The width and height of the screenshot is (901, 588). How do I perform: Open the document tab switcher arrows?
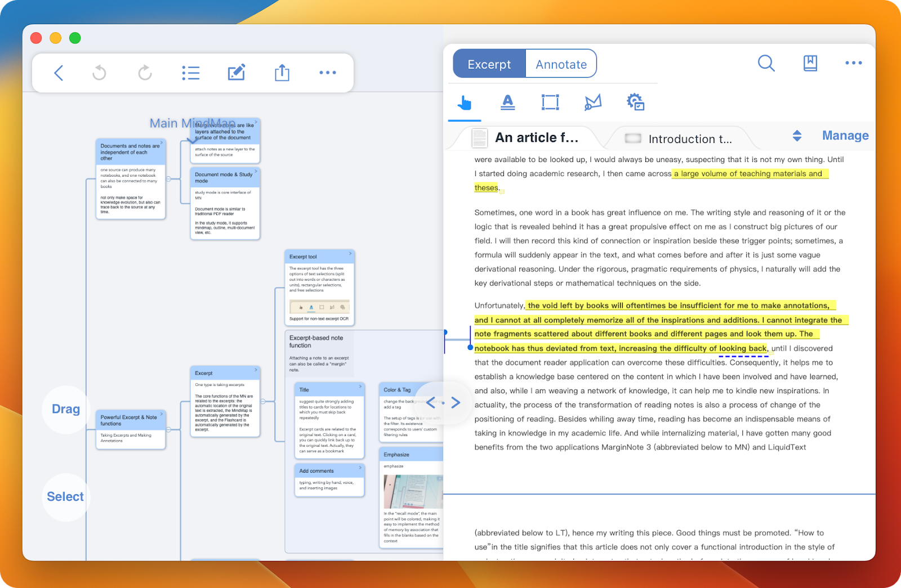click(x=797, y=136)
